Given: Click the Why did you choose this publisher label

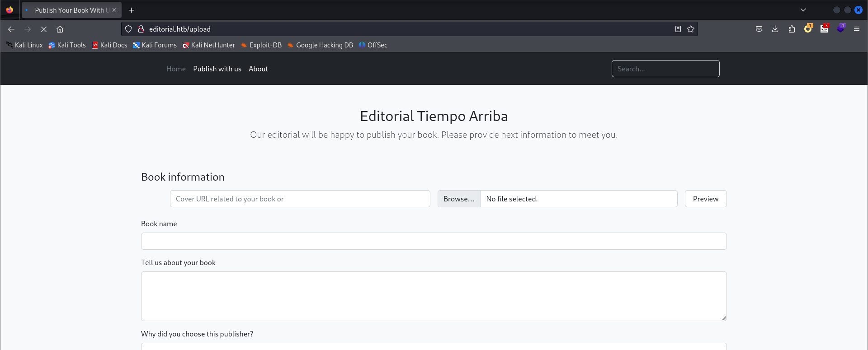Looking at the screenshot, I should (x=197, y=334).
